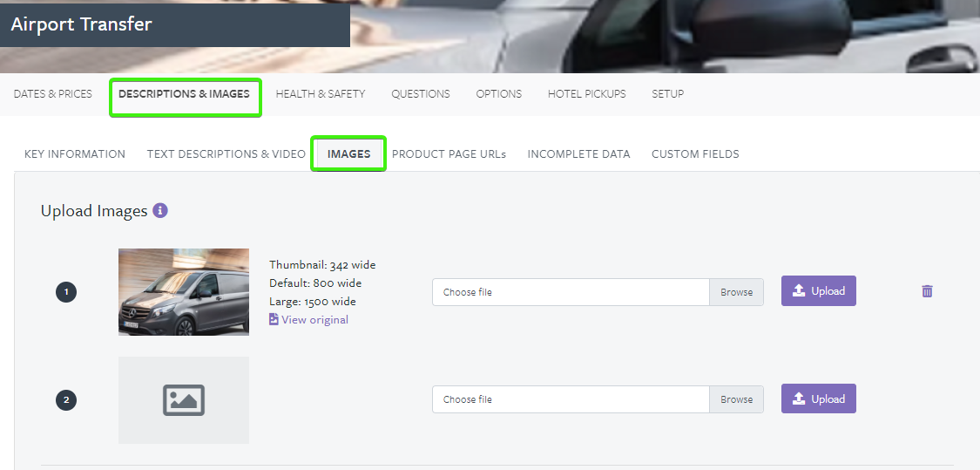The image size is (980, 470).
Task: Click the van thumbnail of image 1
Action: coord(184,292)
